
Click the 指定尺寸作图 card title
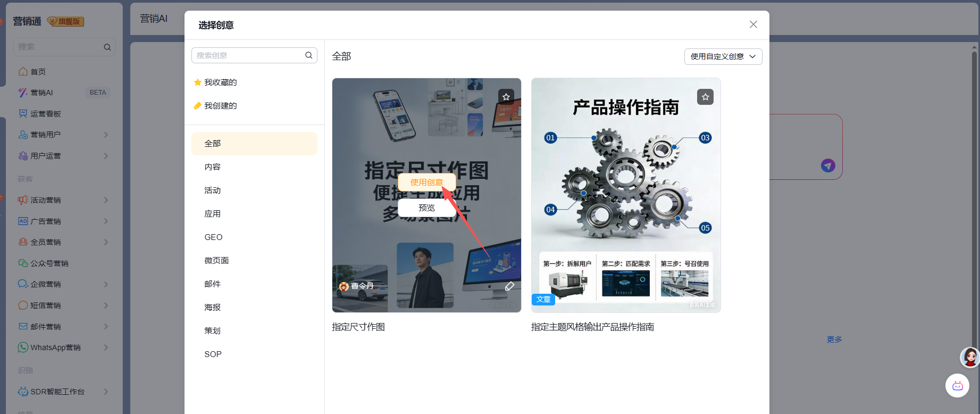[x=358, y=327]
